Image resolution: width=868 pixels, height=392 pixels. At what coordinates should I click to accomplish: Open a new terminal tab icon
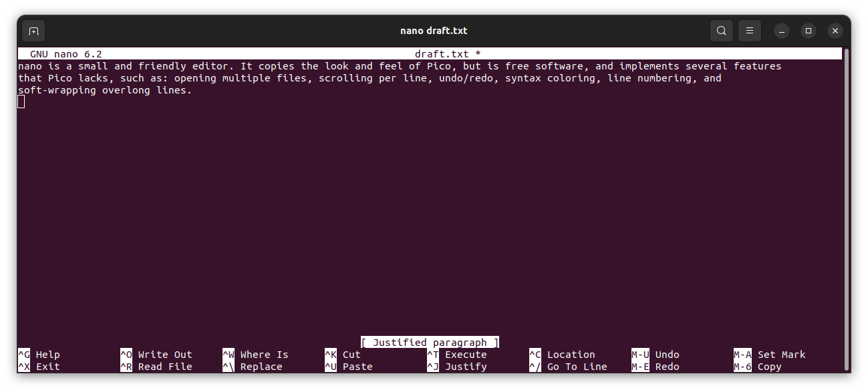(33, 31)
